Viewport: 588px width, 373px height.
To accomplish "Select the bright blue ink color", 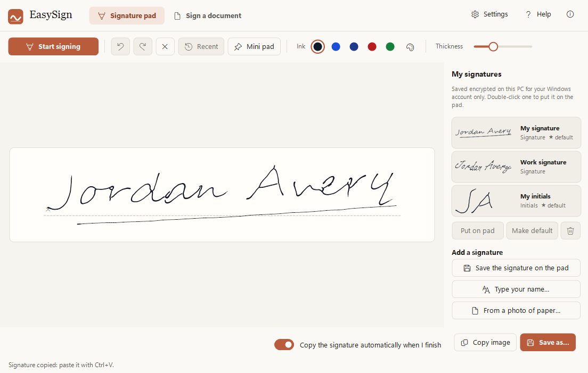I will [336, 46].
